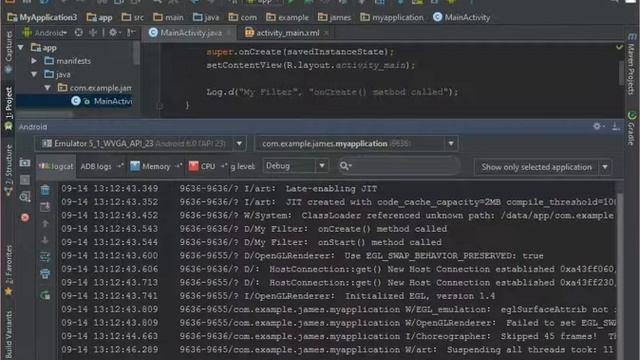Open the Structure side tab

[x=8, y=169]
